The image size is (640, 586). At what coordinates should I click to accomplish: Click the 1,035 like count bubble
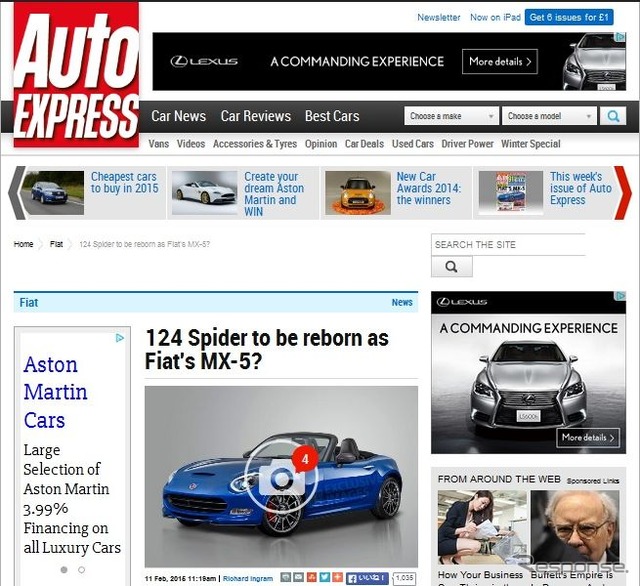(x=404, y=578)
